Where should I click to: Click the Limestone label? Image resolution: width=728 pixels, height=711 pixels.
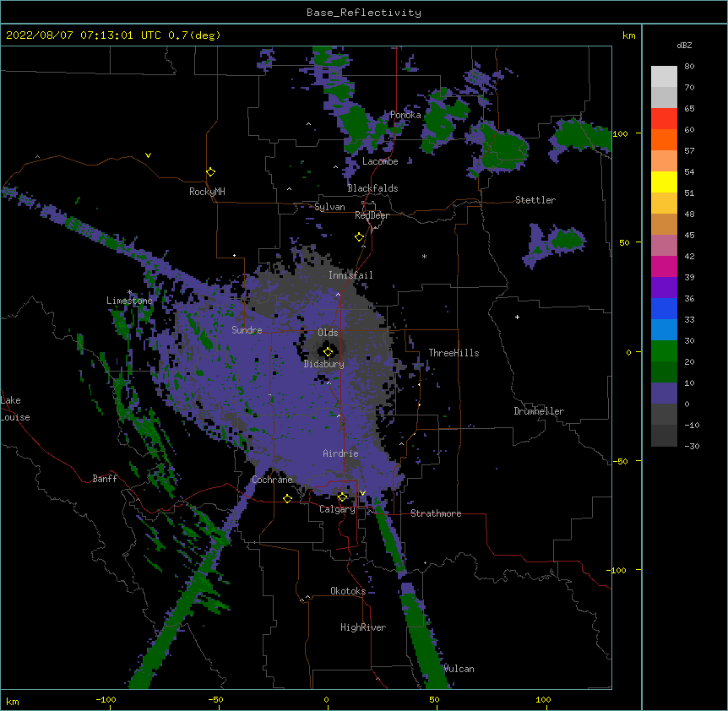[x=129, y=301]
